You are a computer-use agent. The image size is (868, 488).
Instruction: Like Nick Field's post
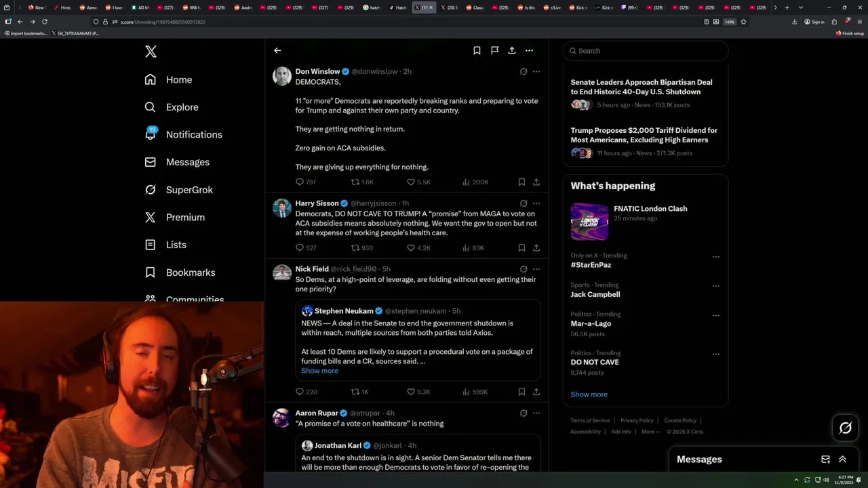click(x=410, y=392)
